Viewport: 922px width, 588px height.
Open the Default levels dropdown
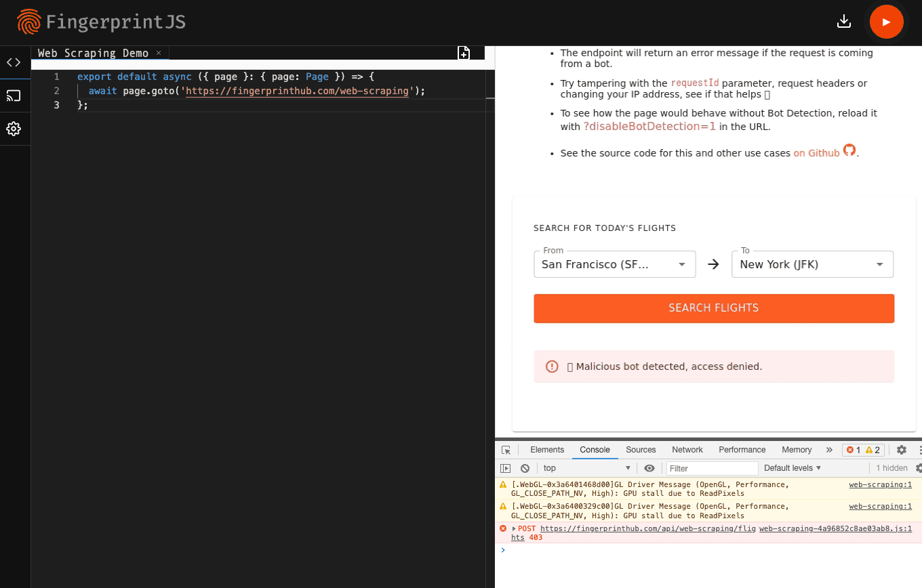(x=792, y=468)
